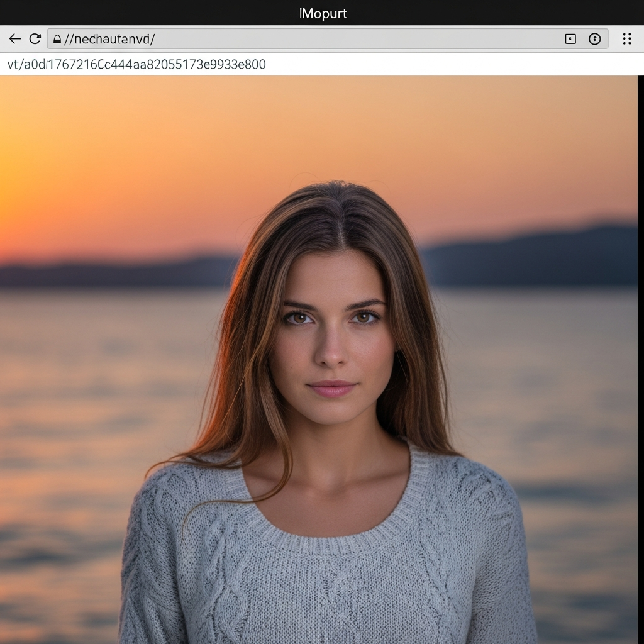Click the circular icon in address bar
Viewport: 644px width, 644px height.
[x=594, y=39]
